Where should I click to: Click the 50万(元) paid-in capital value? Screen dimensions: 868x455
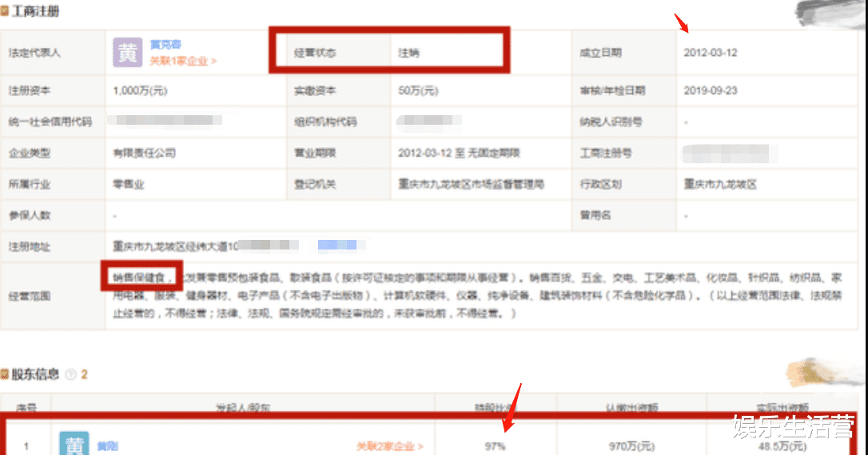418,90
